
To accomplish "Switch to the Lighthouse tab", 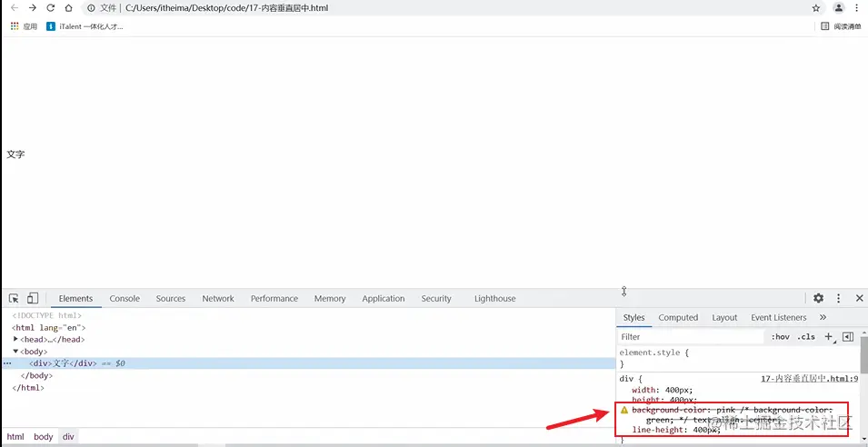I will 494,298.
